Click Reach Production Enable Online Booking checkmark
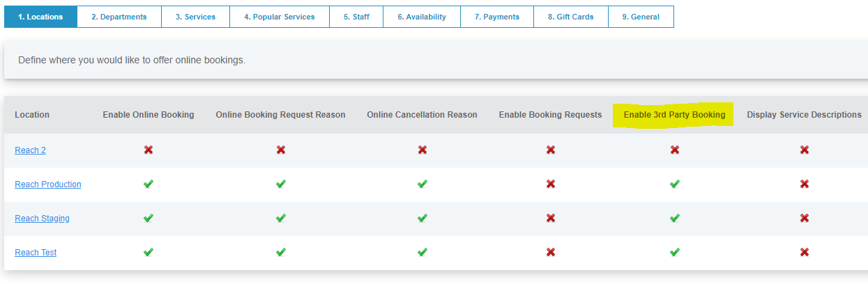868x284 pixels. click(x=149, y=184)
